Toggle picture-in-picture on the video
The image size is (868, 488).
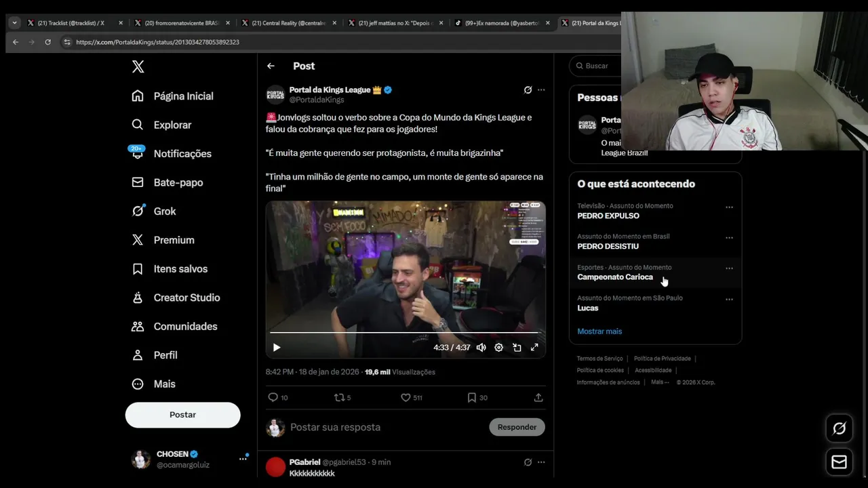point(517,347)
